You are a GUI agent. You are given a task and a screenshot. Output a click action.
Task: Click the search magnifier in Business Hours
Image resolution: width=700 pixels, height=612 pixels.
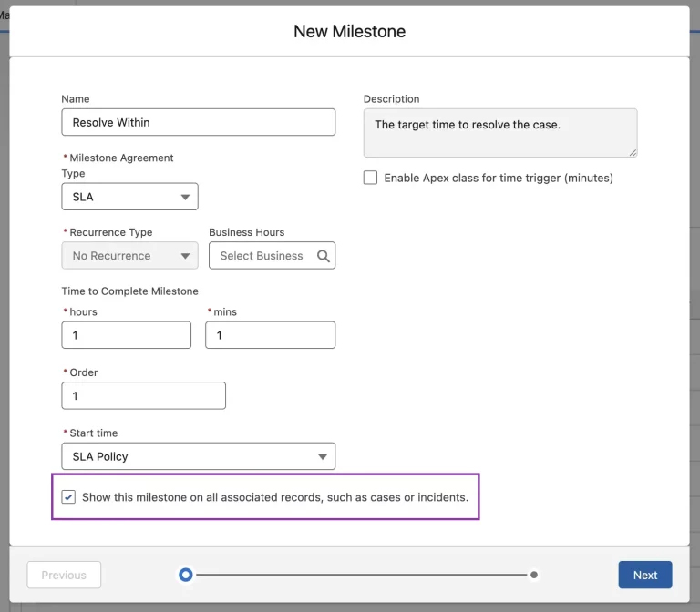coord(323,256)
